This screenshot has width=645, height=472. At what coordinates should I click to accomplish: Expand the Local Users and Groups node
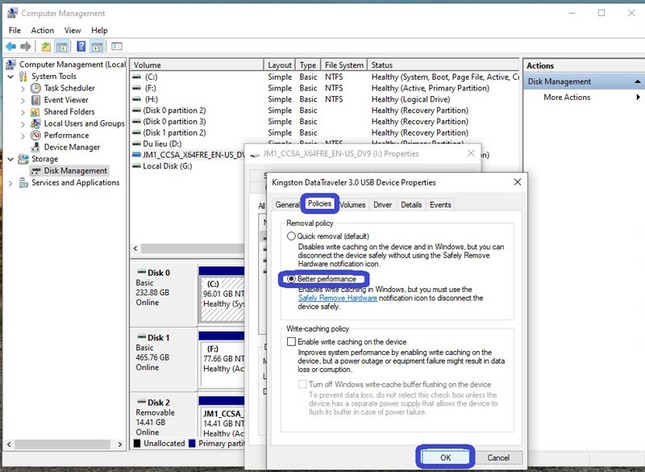click(23, 124)
